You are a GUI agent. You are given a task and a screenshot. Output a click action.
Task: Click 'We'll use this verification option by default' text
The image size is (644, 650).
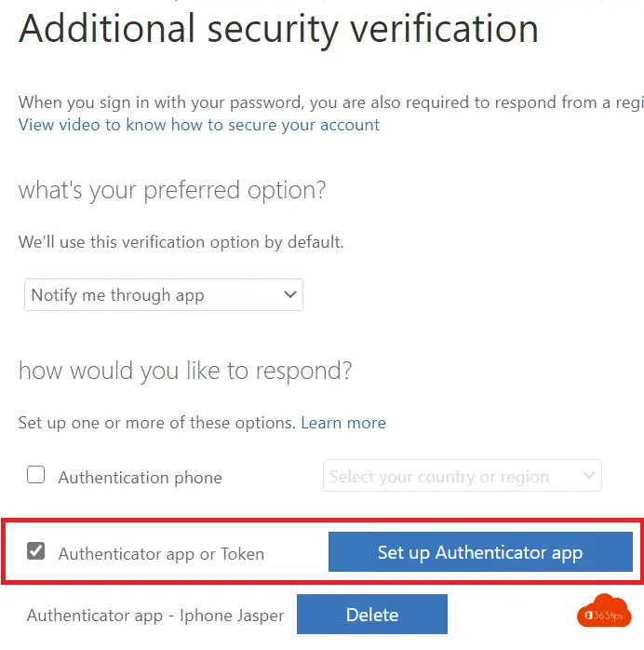pyautogui.click(x=181, y=242)
